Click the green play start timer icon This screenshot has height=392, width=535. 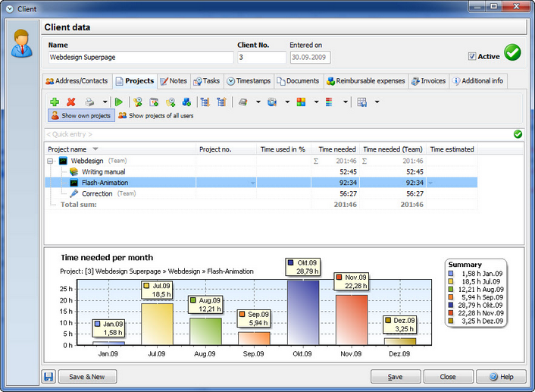(119, 102)
